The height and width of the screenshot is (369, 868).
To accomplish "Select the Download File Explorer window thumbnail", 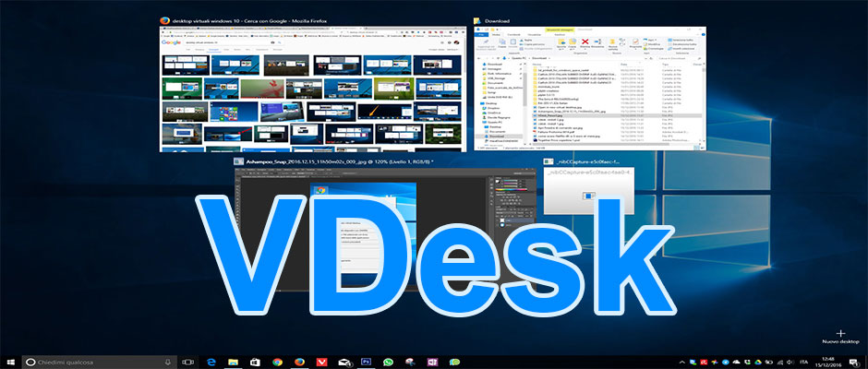I will pos(590,89).
